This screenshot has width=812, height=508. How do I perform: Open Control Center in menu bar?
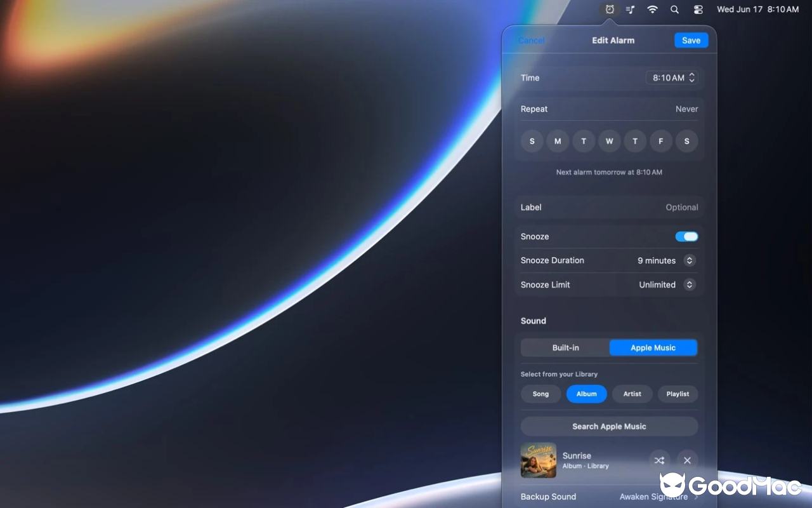[x=698, y=10]
